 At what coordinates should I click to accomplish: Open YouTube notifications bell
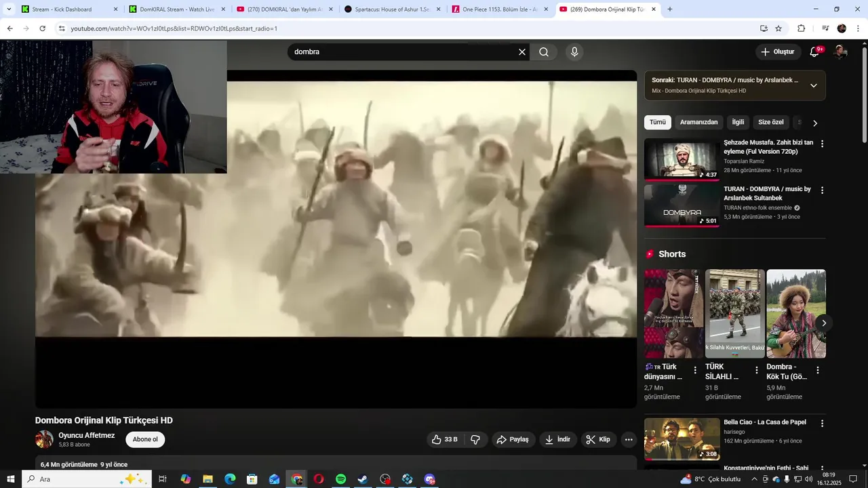(x=815, y=52)
